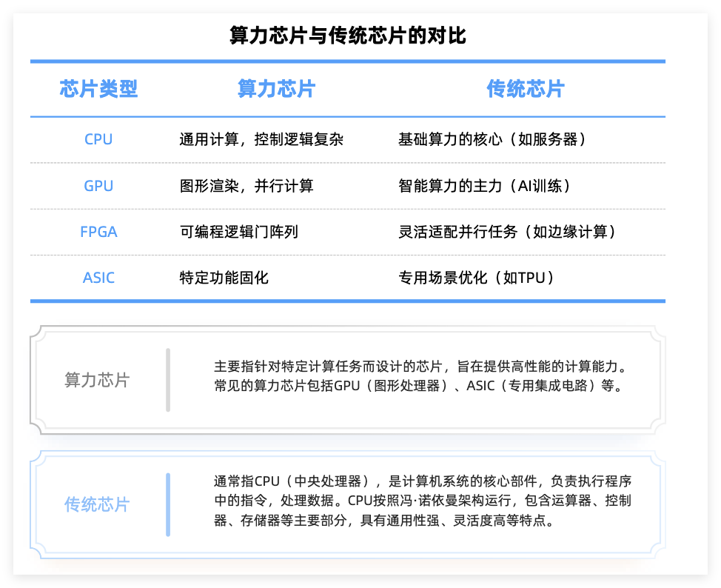Viewport: 721px width, 588px height.
Task: Select the CPU row label
Action: (98, 139)
